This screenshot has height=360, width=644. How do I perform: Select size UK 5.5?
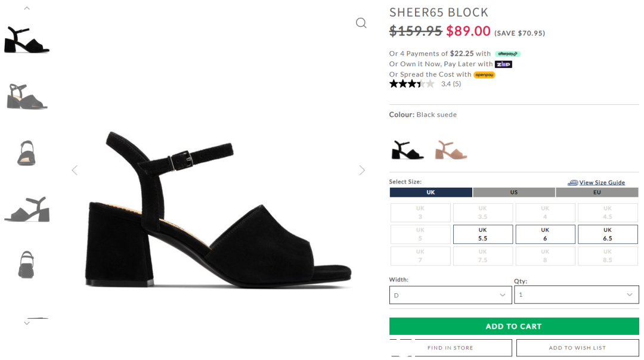pos(483,234)
